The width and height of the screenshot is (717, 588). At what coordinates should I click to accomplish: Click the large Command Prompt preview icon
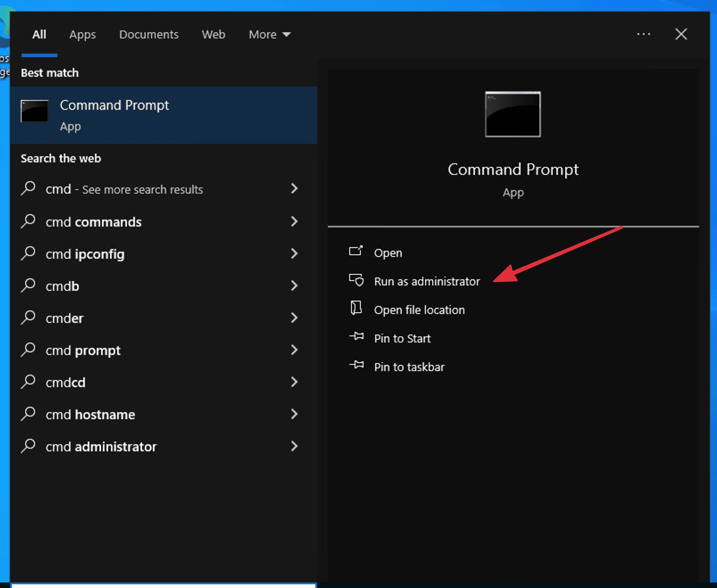point(512,115)
